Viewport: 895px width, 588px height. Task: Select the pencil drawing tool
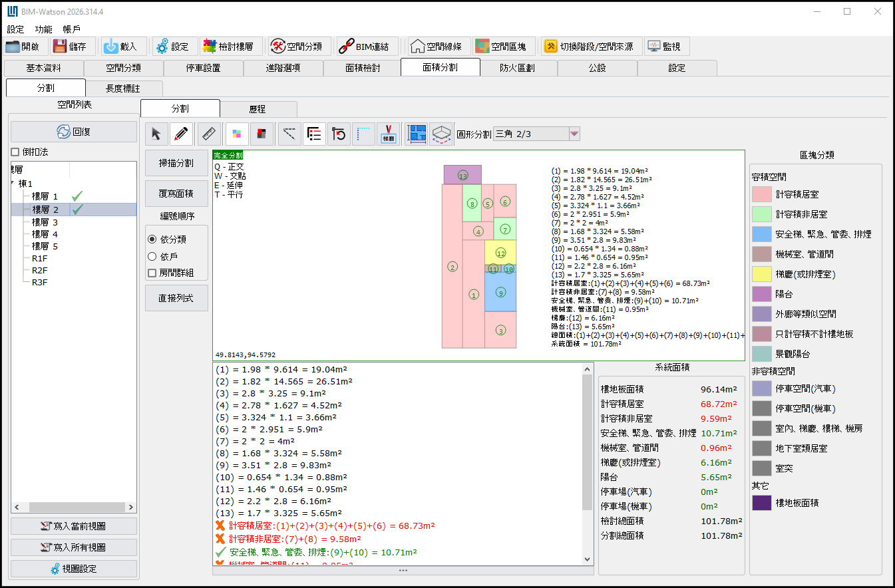coord(180,134)
